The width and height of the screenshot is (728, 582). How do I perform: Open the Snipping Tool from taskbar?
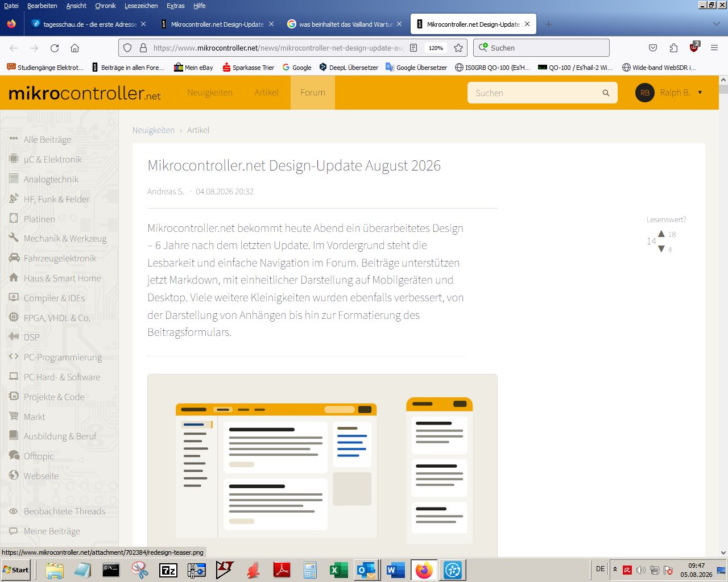point(139,570)
